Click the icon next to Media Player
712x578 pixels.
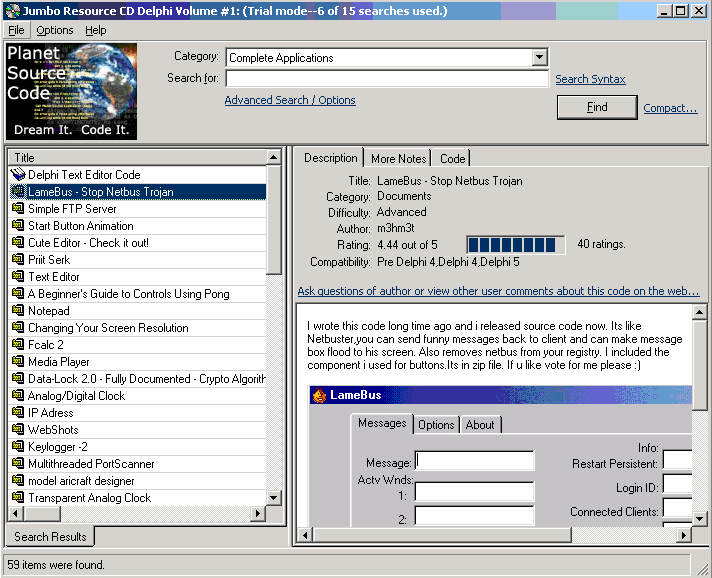[18, 361]
